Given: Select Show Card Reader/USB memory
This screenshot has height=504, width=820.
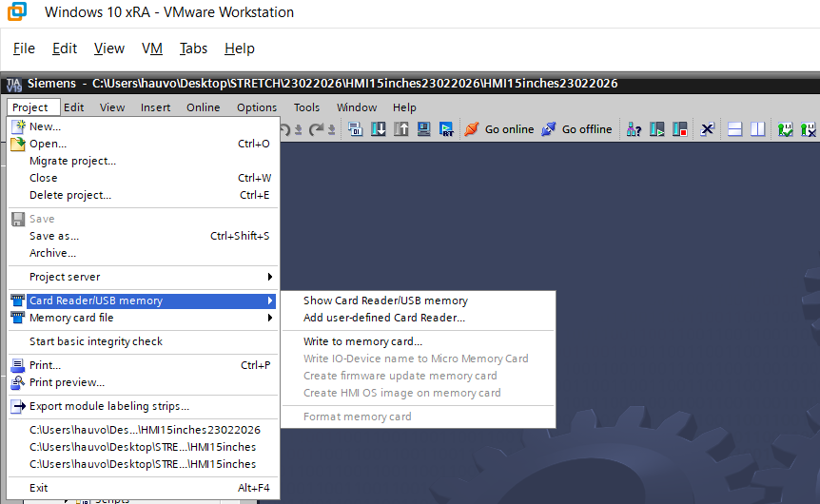Looking at the screenshot, I should (x=385, y=300).
